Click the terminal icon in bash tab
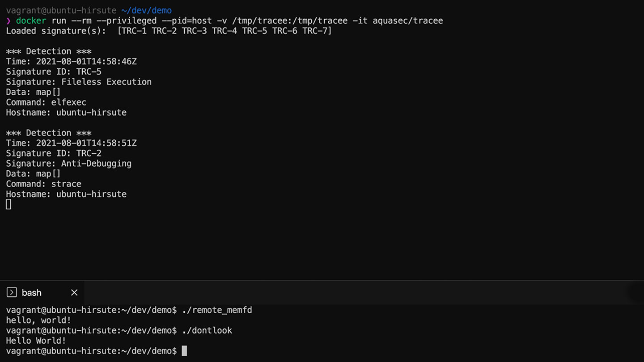This screenshot has width=644, height=362. click(12, 293)
